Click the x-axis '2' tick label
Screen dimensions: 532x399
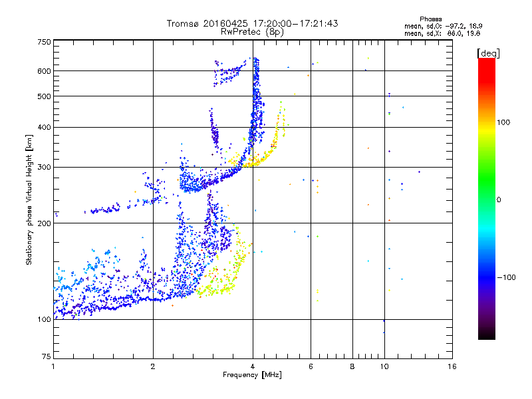coord(153,366)
